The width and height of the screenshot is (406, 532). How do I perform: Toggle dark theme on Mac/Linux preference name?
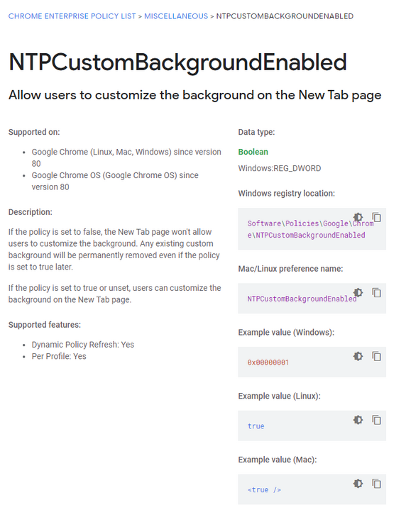click(358, 292)
